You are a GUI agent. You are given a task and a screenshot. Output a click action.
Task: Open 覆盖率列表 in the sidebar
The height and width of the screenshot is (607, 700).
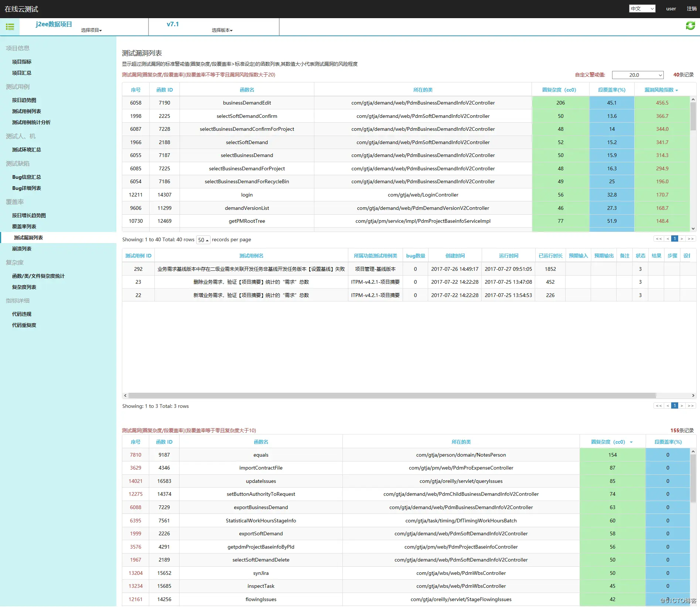tap(24, 226)
